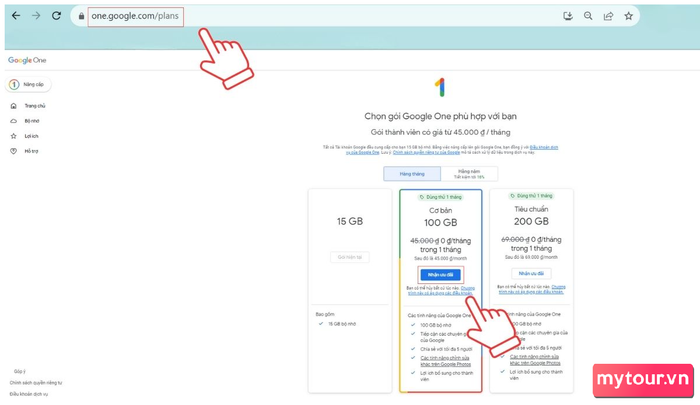The image size is (700, 405).
Task: Open Bộ nhớ in the sidebar
Action: click(x=32, y=121)
